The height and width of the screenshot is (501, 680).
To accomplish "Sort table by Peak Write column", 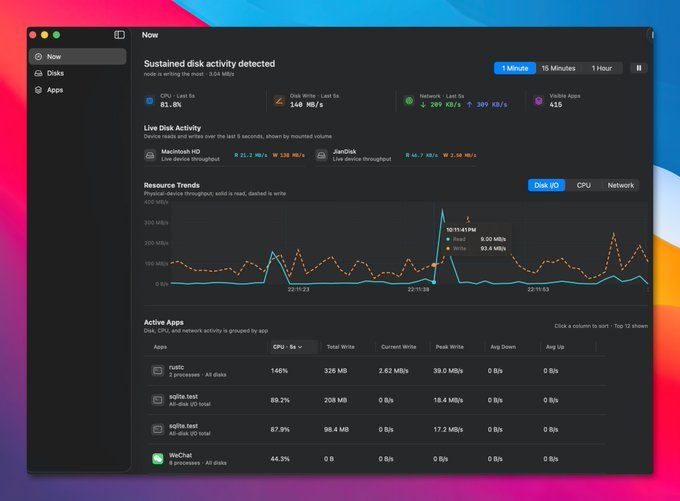I will tap(449, 347).
